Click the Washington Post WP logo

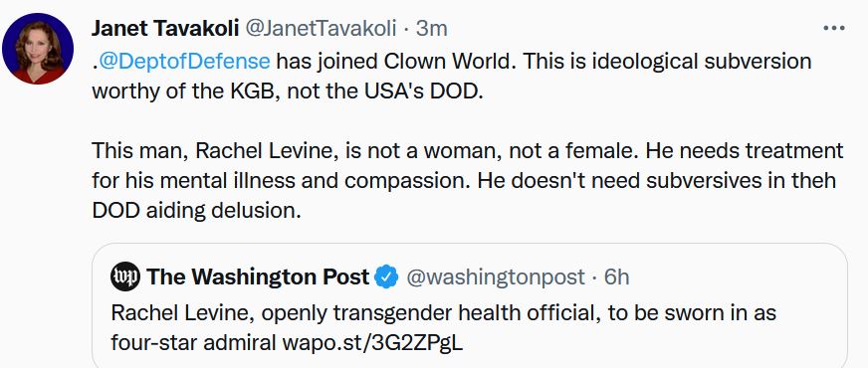pos(125,276)
